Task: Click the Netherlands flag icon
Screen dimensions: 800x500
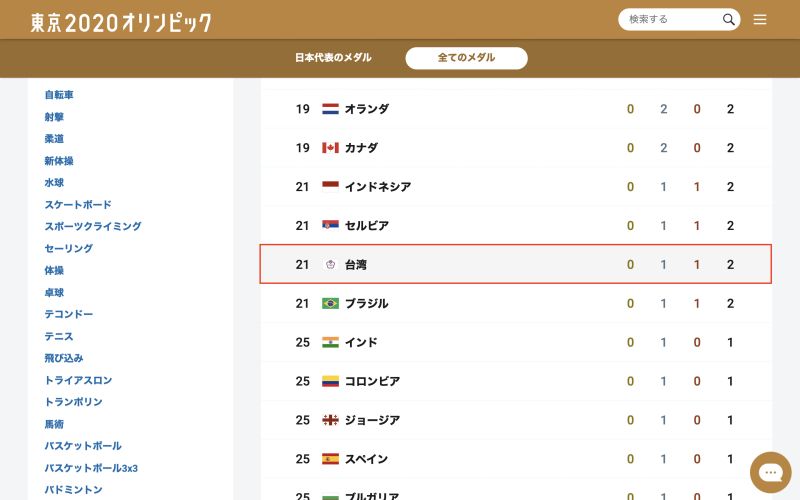Action: click(x=330, y=109)
